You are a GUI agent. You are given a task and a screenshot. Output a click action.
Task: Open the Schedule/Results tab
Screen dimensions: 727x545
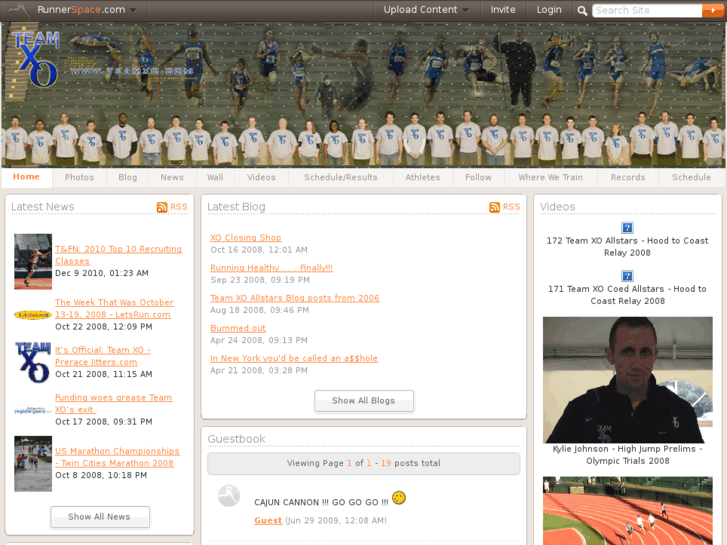click(x=341, y=177)
